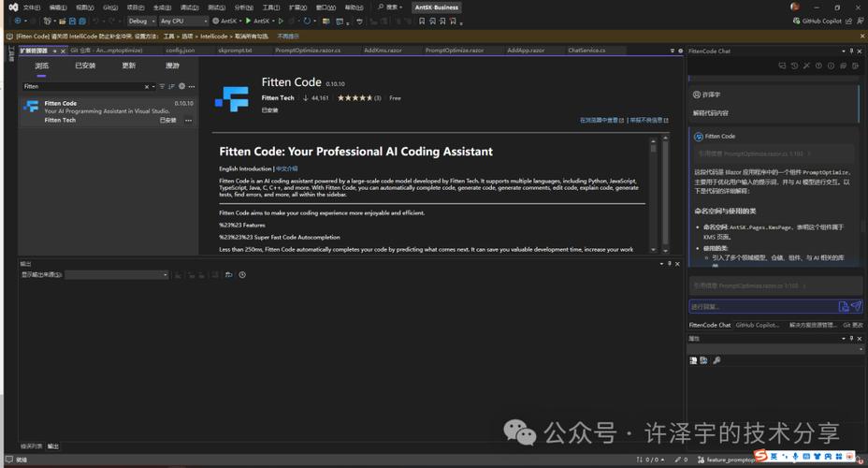Click the output panel clock timestamp icon
The height and width of the screenshot is (468, 868).
pos(242,274)
